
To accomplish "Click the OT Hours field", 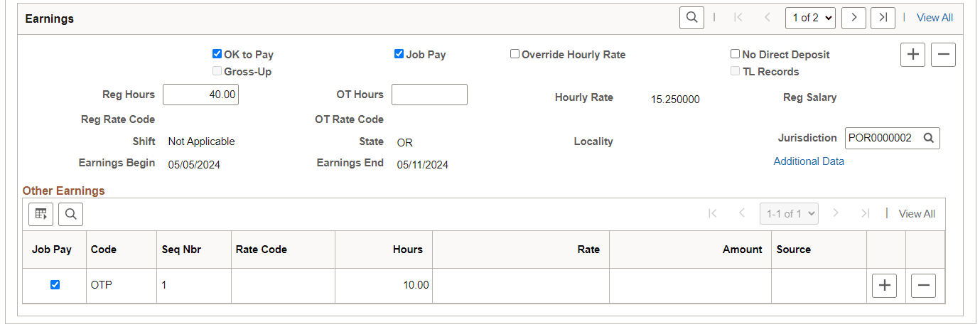I will (x=429, y=95).
